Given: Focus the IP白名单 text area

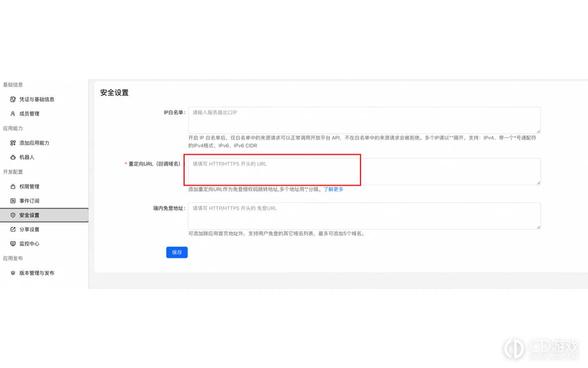Looking at the screenshot, I should click(x=364, y=120).
